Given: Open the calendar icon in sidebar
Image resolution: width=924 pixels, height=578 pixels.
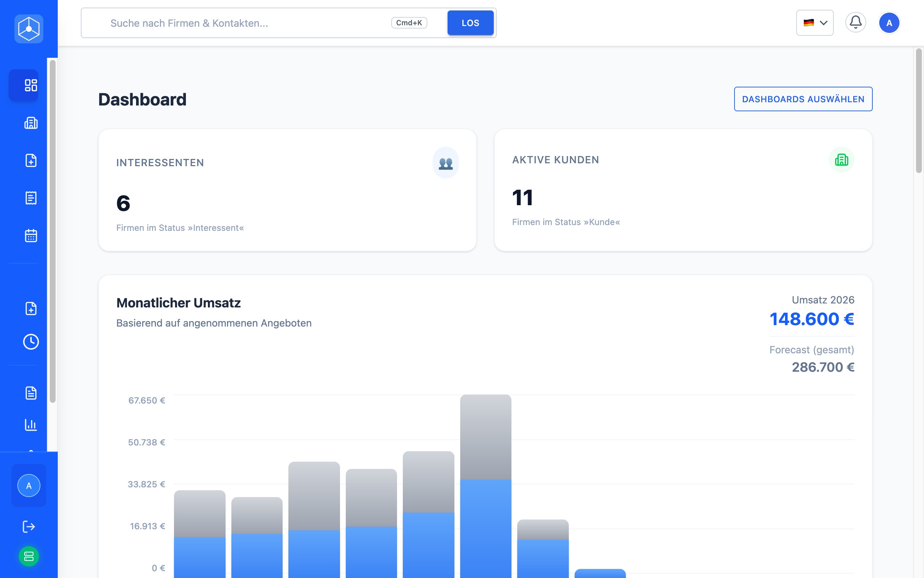Looking at the screenshot, I should (31, 236).
